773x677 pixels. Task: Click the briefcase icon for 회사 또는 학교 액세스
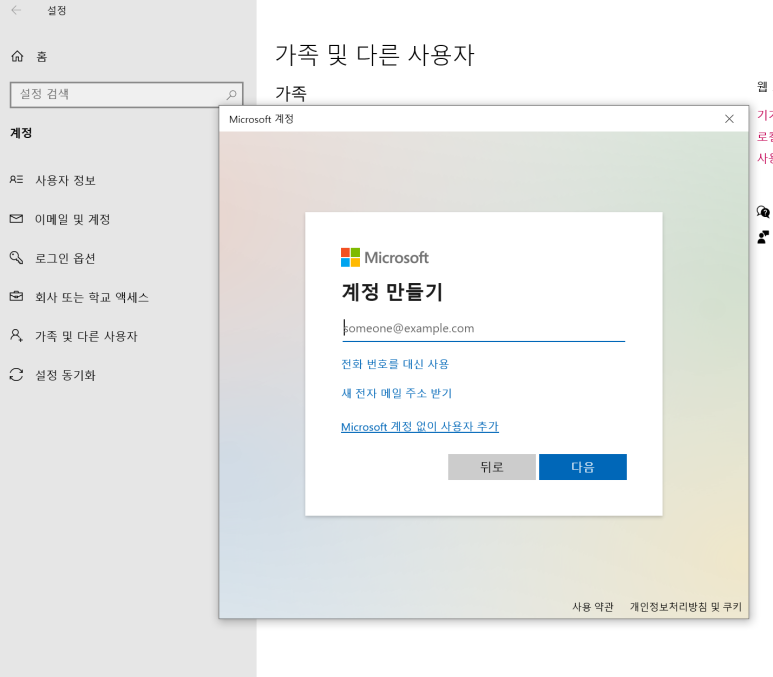click(16, 296)
